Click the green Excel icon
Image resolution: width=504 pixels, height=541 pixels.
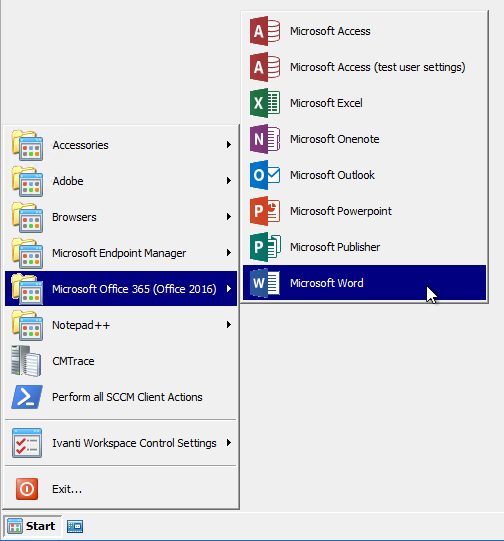coord(265,103)
